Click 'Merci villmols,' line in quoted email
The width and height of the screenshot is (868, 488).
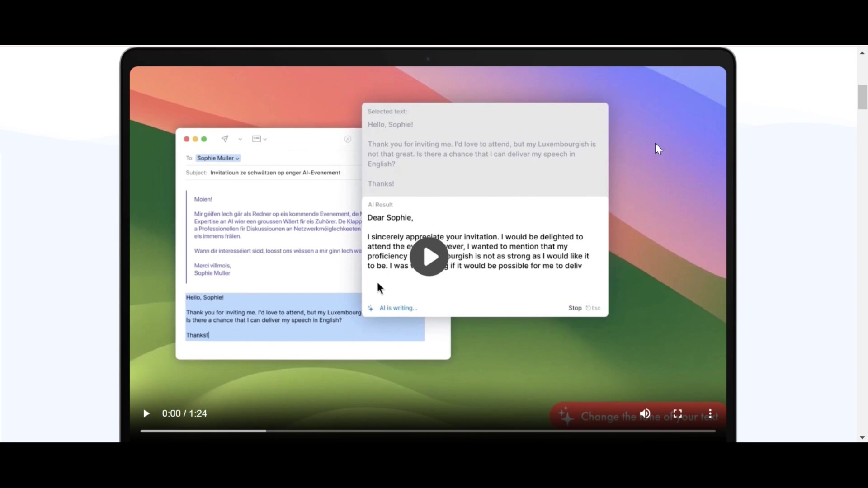coord(212,266)
